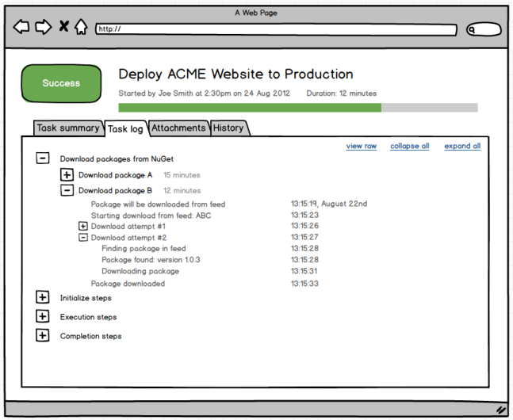Click the browser forward arrow

pyautogui.click(x=43, y=28)
